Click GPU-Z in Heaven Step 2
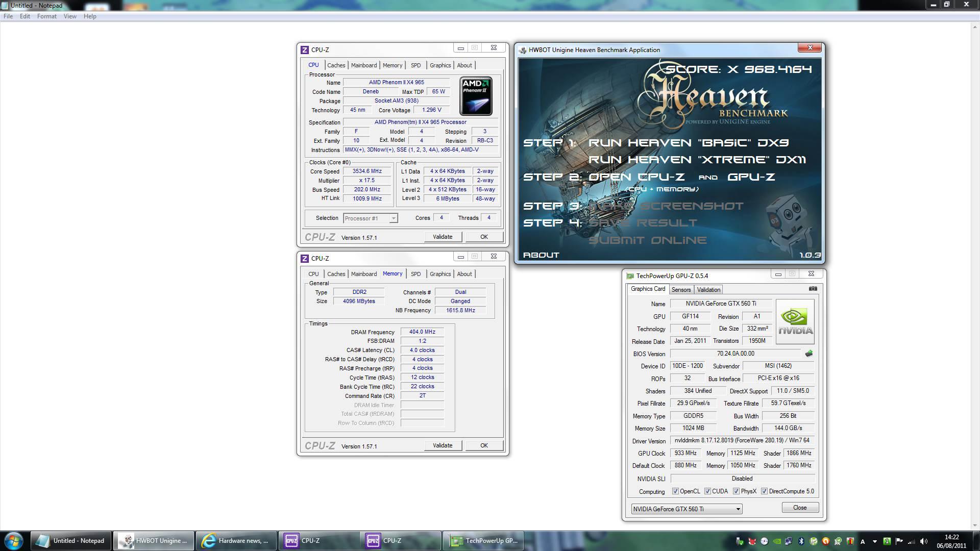Image resolution: width=980 pixels, height=551 pixels. pos(751,177)
